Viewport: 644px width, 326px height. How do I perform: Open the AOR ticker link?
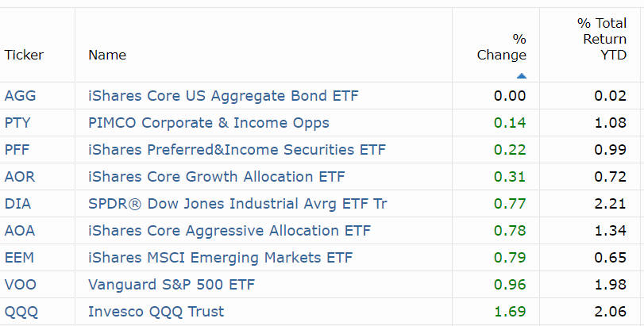click(20, 177)
